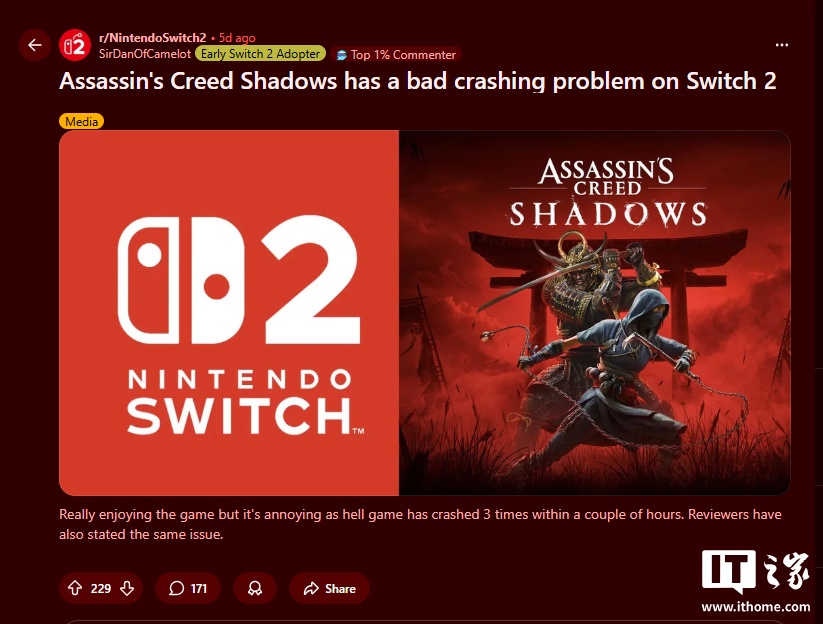
Task: Click the 5d ago timestamp
Action: (x=237, y=38)
